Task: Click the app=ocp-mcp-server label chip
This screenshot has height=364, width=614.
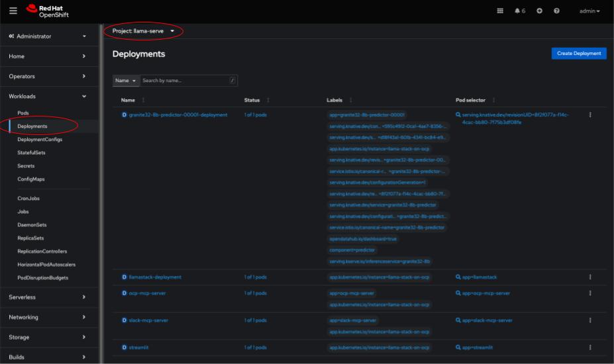Action: click(352, 293)
